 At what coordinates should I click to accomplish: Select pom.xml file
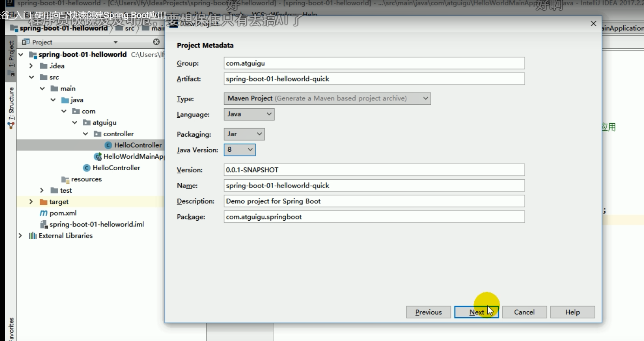63,213
